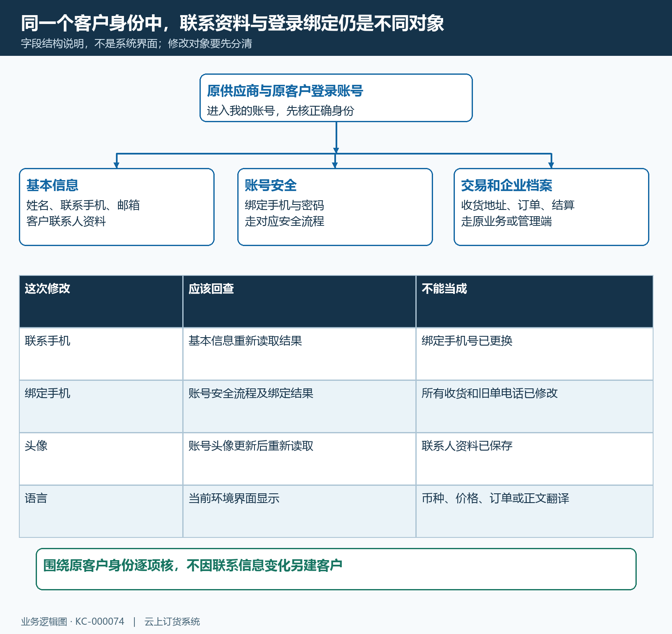
Task: Click the text 走原业务或管理端
Action: pyautogui.click(x=507, y=221)
